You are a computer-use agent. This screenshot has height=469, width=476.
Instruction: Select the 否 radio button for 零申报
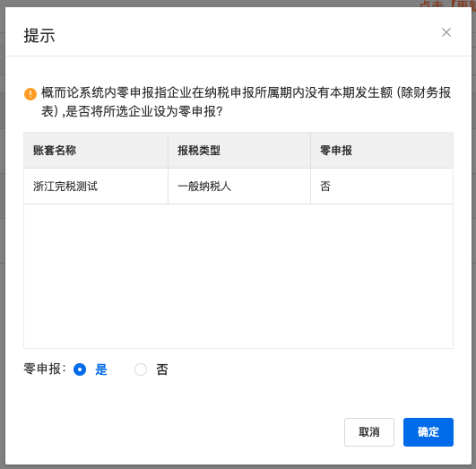coord(141,369)
